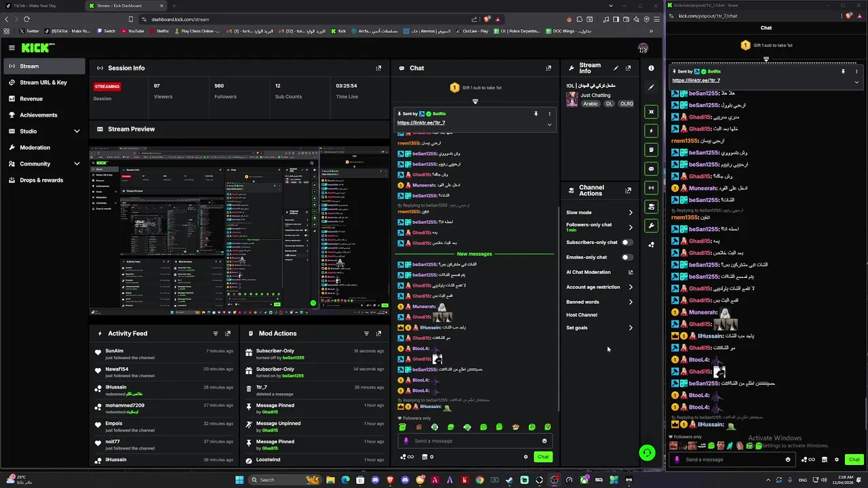
Task: Open linktr.ee link in dashboard pinned message
Action: tap(421, 123)
